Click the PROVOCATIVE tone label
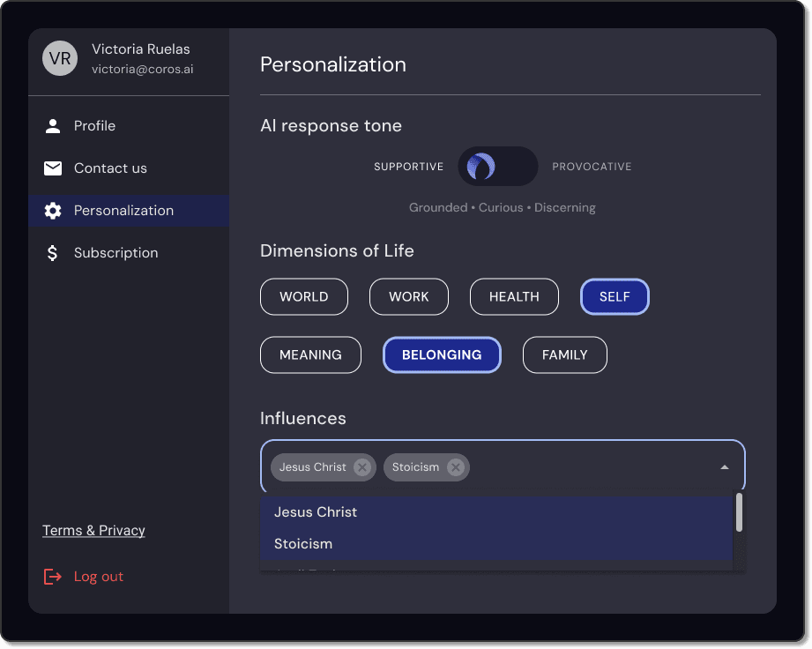Viewport: 812px width, 649px height. point(592,167)
